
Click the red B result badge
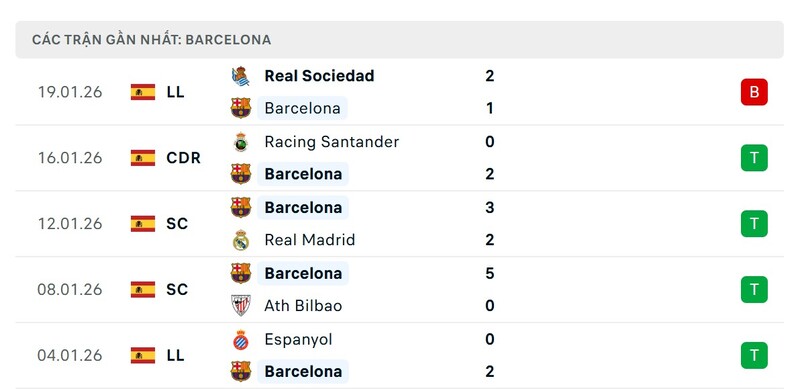tap(754, 92)
